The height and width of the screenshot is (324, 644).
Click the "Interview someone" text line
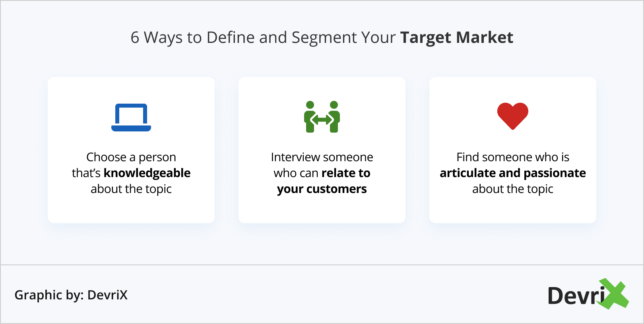click(x=322, y=157)
